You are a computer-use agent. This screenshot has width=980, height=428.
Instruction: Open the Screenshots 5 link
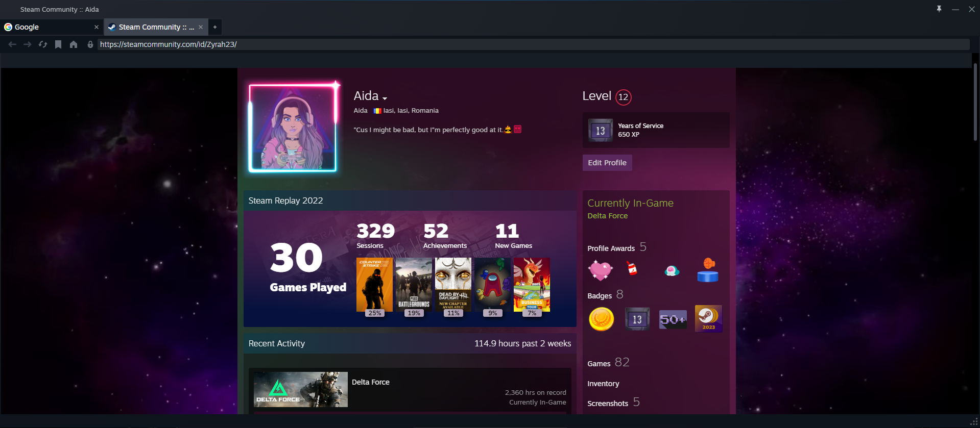click(x=613, y=402)
